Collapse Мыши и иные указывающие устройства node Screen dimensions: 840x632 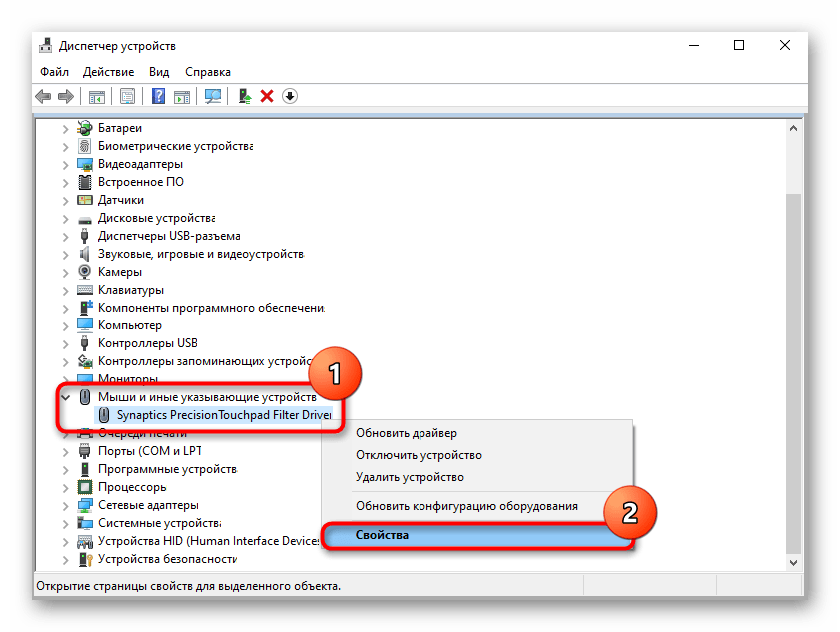click(x=66, y=397)
